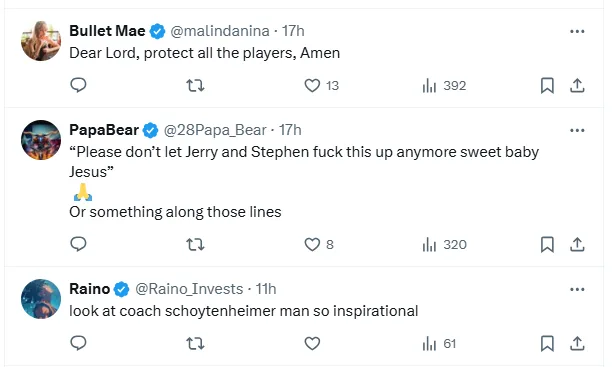
Task: Open @malindanina profile handle
Action: 220,31
